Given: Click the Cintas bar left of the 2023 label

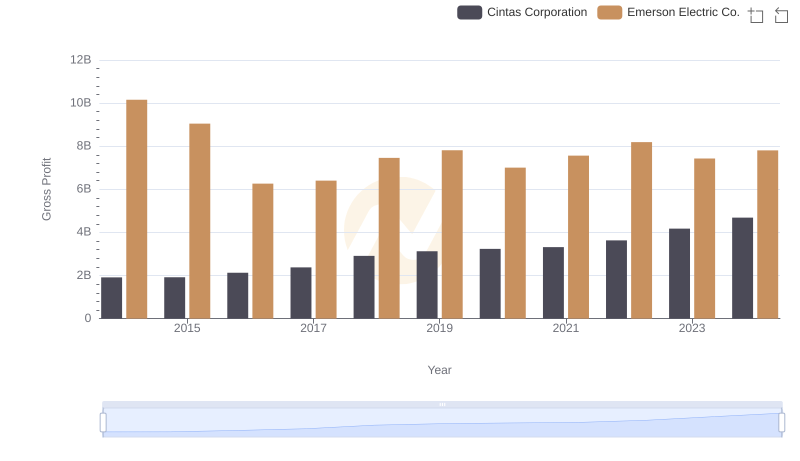Looking at the screenshot, I should 680,274.
